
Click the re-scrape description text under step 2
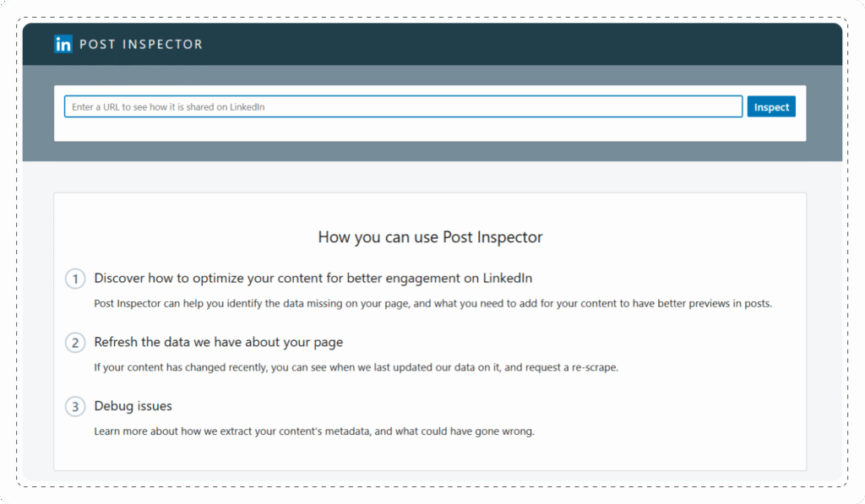click(x=355, y=367)
